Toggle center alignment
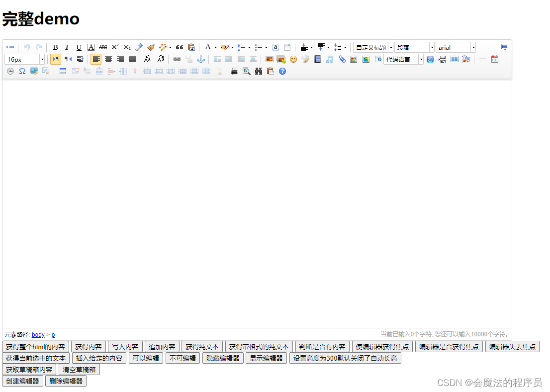This screenshot has width=550, height=392. point(108,59)
